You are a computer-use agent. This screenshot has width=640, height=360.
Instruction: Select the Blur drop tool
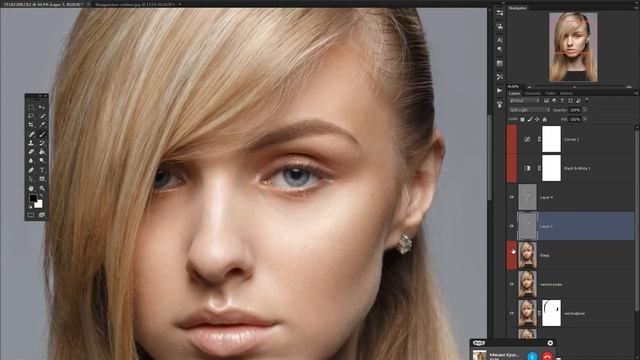pos(31,161)
